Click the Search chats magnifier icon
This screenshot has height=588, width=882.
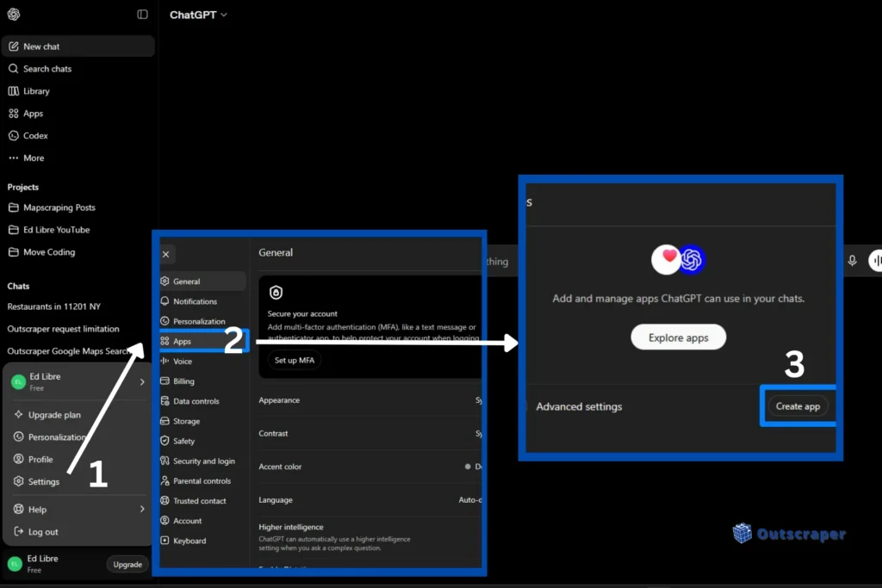[x=14, y=69]
